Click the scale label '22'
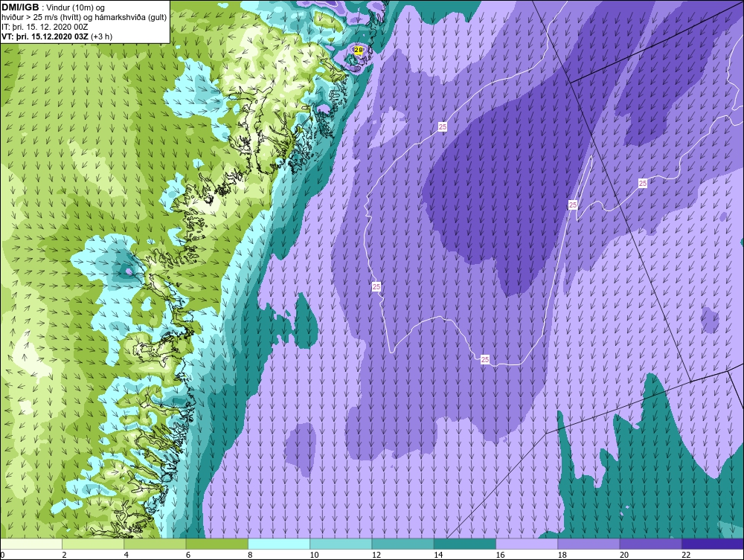Screen dimensions: 744x560 tap(686, 556)
